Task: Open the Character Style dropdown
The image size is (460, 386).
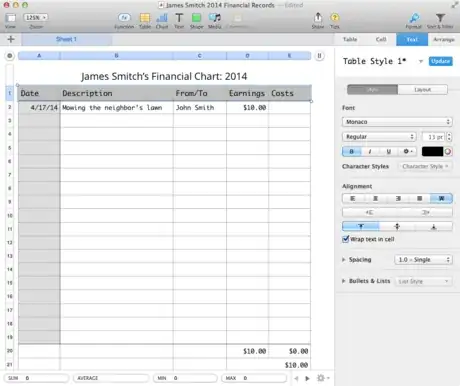Action: point(425,166)
